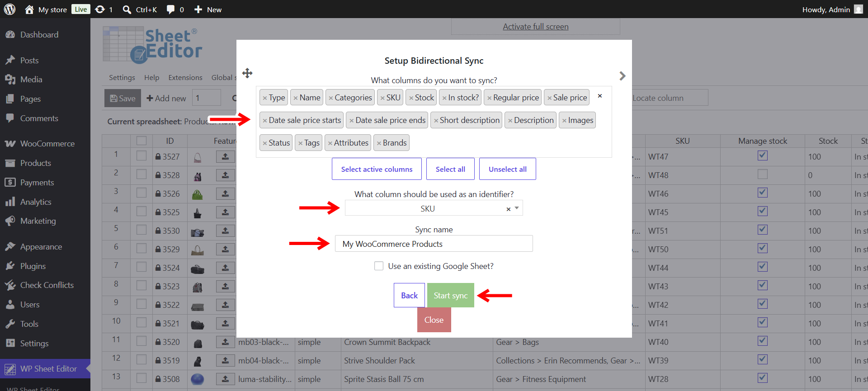Open the Settings toolbar menu
868x391 pixels.
tap(122, 77)
